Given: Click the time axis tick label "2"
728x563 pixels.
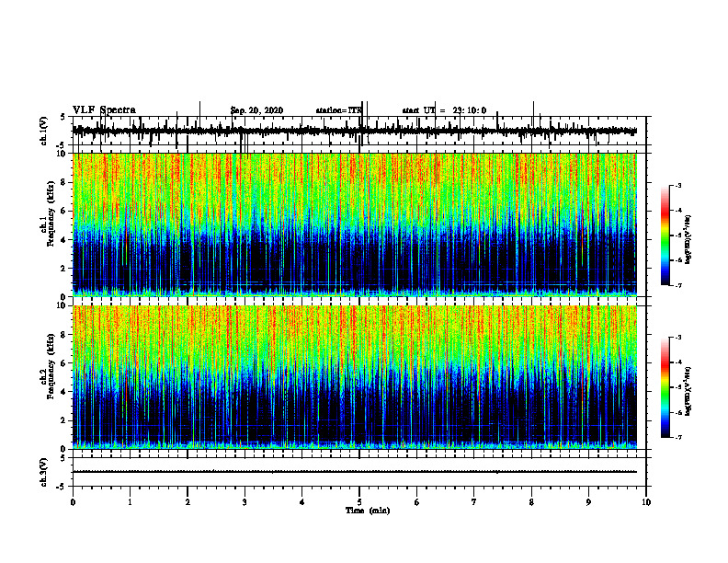Looking at the screenshot, I should click(x=188, y=502).
